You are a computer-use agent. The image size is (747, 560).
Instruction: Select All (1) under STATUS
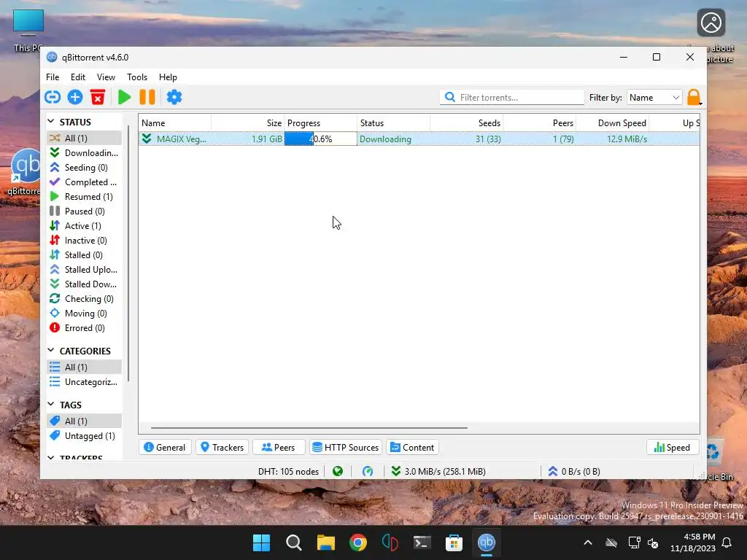85,138
